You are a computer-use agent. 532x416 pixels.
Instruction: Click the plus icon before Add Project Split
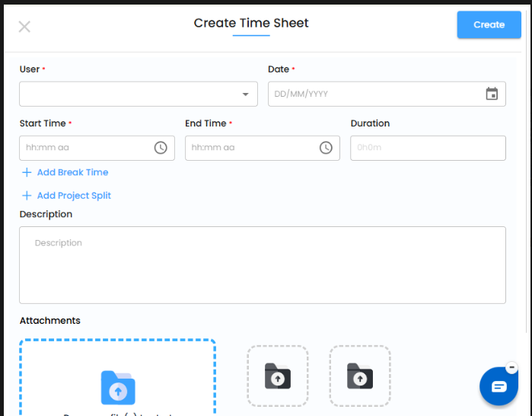click(27, 196)
